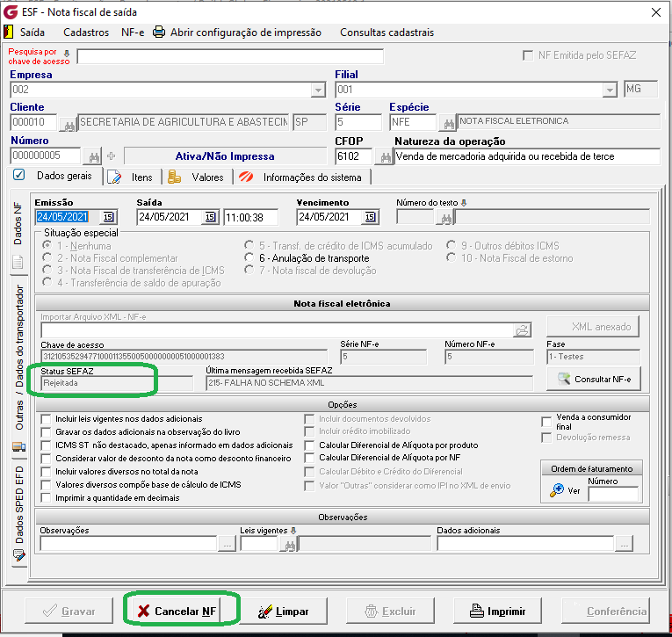Click the Saída time field 11:00:38
This screenshot has width=672, height=637.
250,217
